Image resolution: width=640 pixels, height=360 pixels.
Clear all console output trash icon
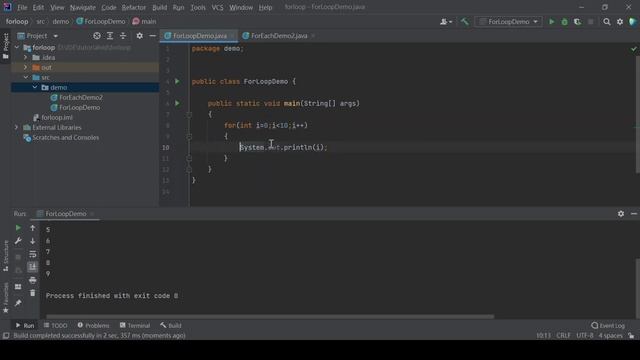tap(33, 293)
